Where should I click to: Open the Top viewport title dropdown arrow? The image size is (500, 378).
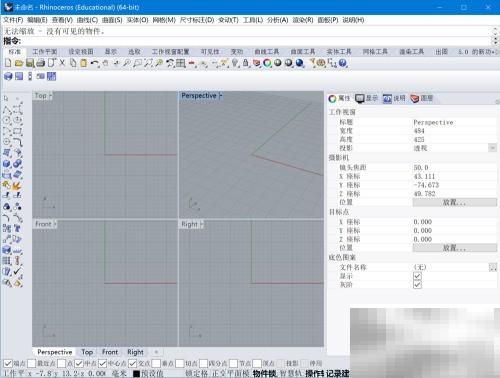click(51, 96)
